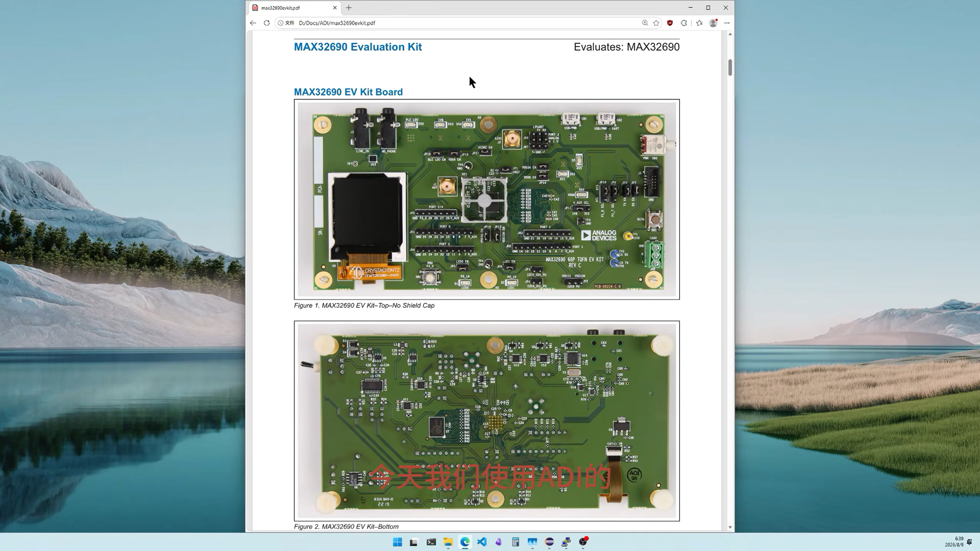980x551 pixels.
Task: Open Visual Studio Code from taskbar
Action: pos(482,542)
